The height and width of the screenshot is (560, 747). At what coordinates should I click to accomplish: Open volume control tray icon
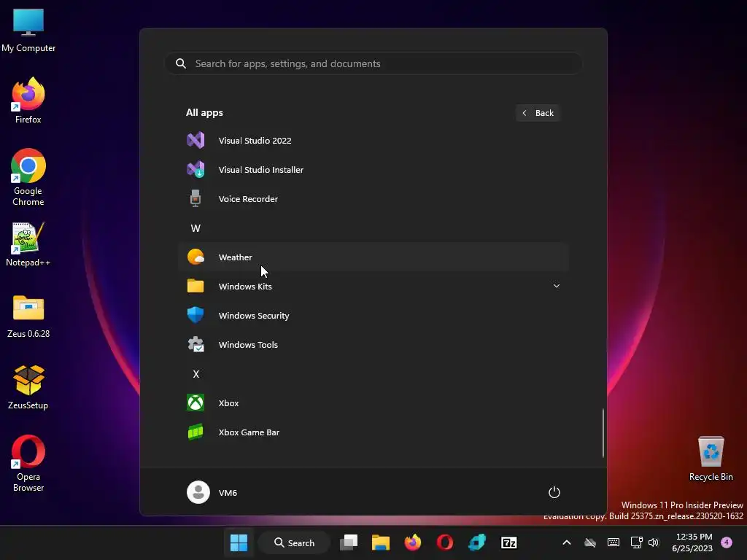click(x=654, y=542)
